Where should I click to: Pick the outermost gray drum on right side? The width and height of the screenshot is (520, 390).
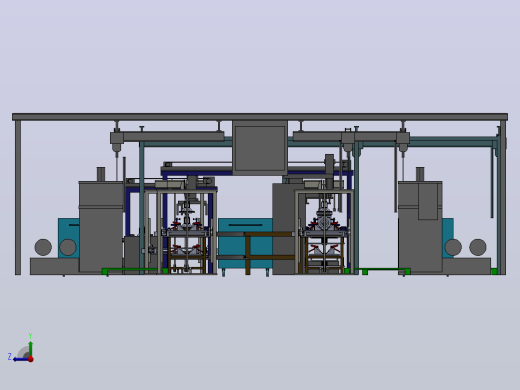[478, 247]
